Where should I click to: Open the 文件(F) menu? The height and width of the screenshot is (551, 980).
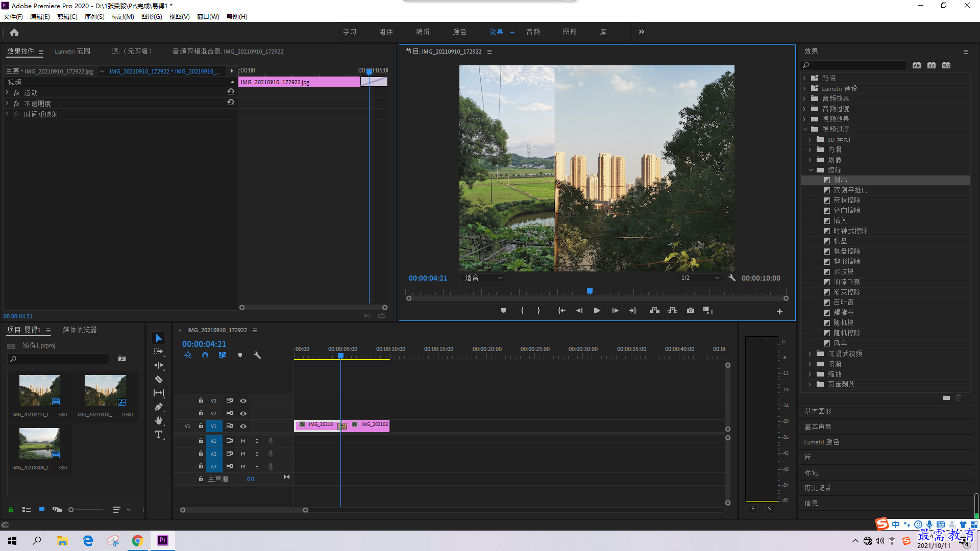13,17
